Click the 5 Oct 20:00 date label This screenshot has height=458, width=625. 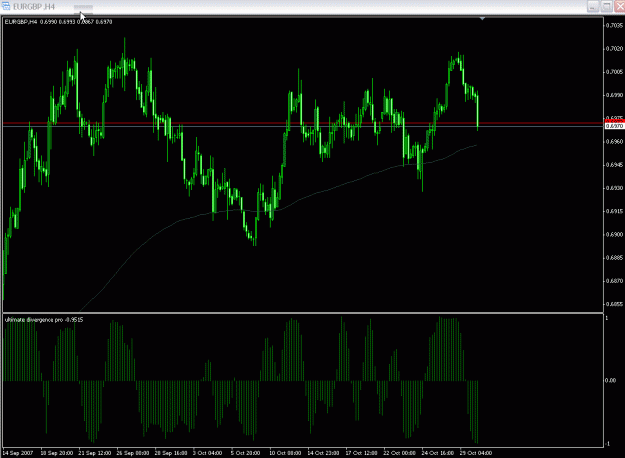[246, 453]
